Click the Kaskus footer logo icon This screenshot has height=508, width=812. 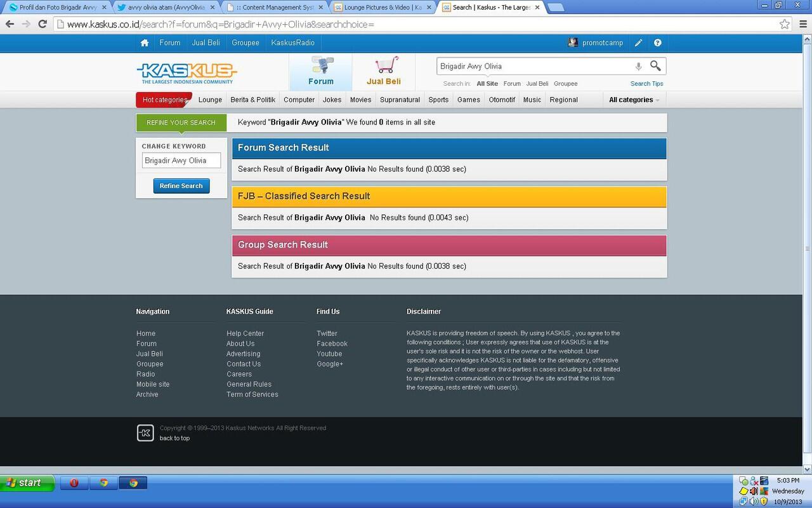(x=145, y=433)
